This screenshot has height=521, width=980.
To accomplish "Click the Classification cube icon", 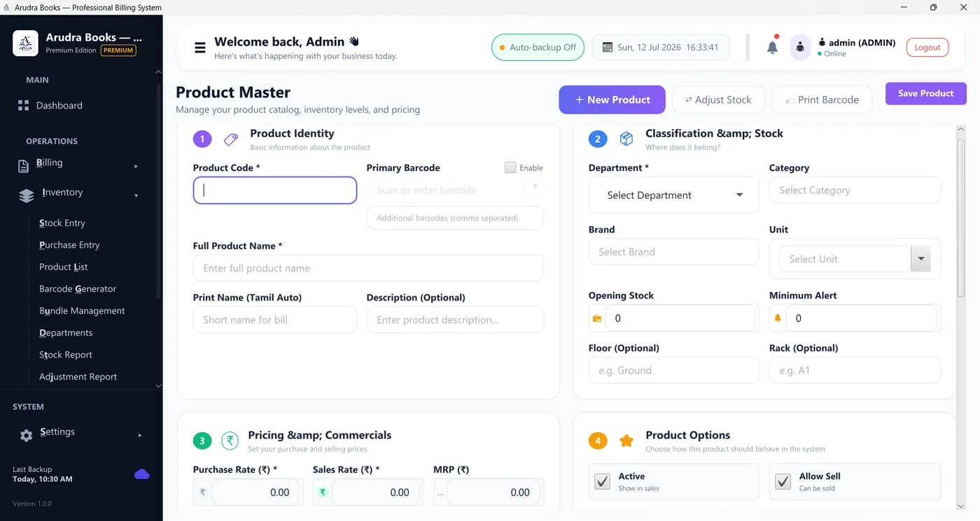I will click(x=626, y=139).
